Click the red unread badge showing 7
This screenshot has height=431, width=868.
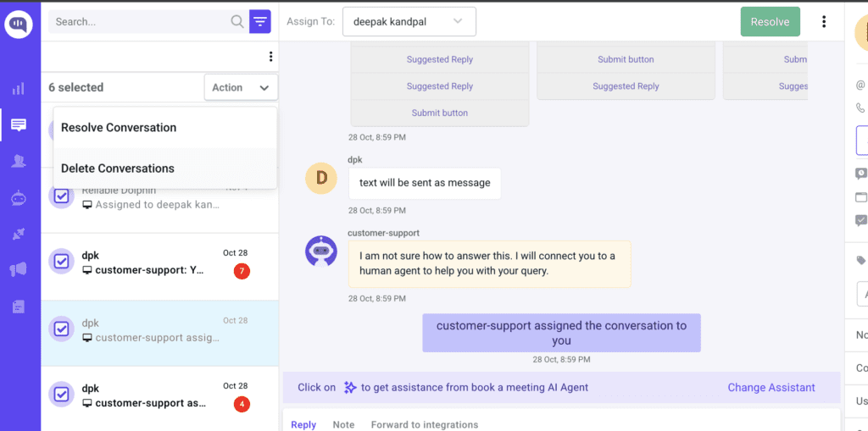[x=242, y=271]
